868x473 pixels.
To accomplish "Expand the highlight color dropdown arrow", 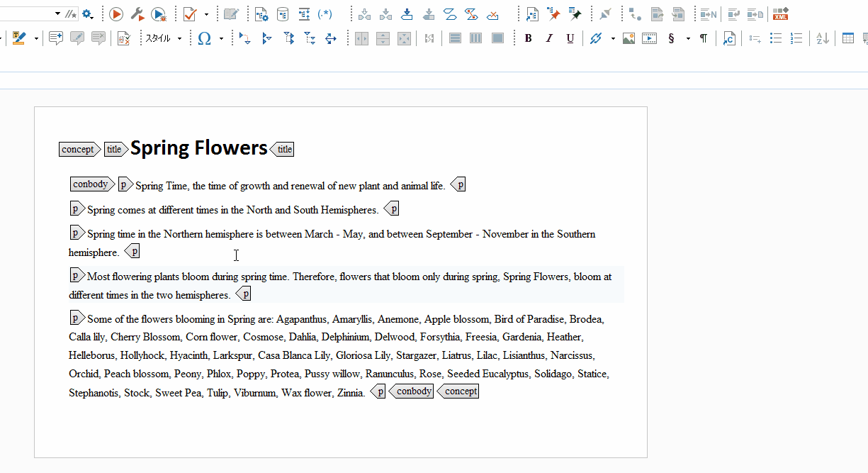I will pos(36,38).
